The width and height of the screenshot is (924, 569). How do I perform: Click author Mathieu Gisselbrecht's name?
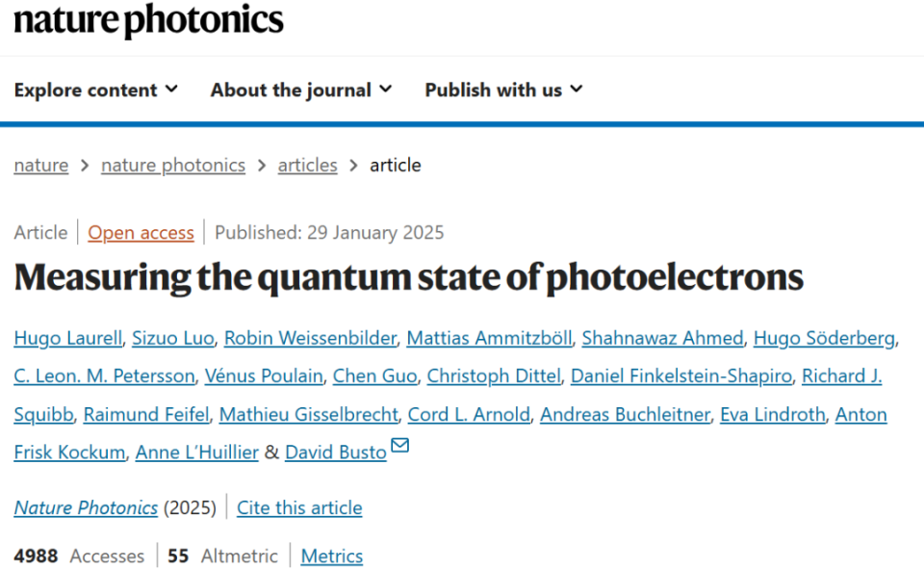(x=308, y=414)
